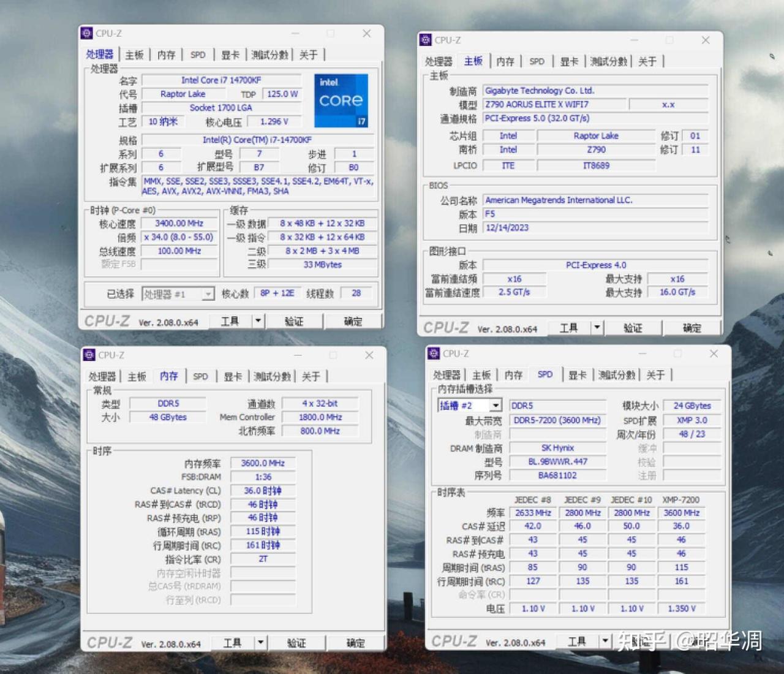Click 确定 button in the processor window
Screen dimensions: 784x674
353,321
